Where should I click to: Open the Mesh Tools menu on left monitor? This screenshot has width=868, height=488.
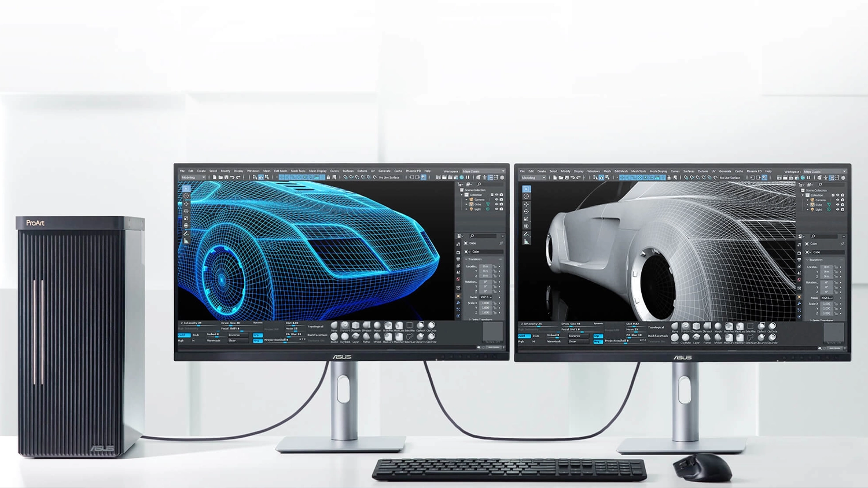pos(298,171)
